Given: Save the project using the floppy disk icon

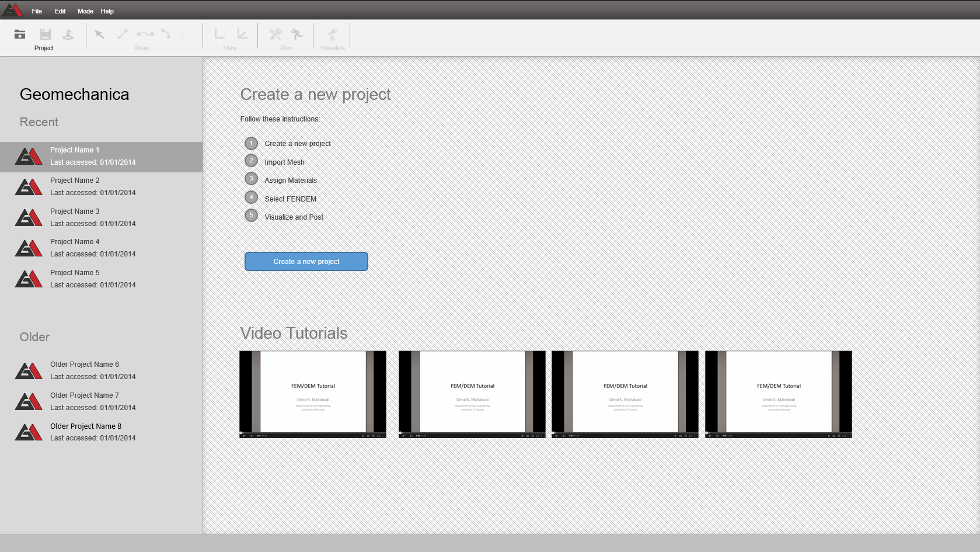Looking at the screenshot, I should 46,35.
